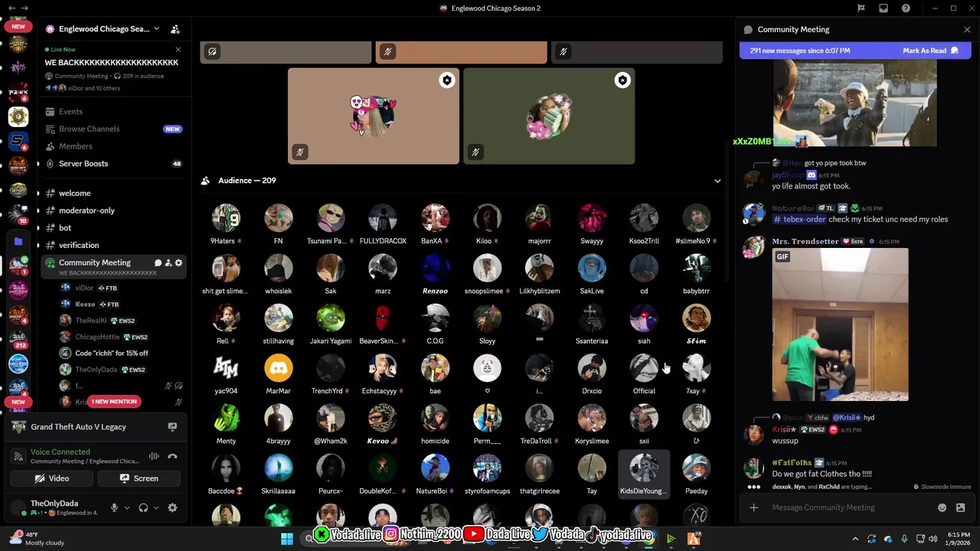Click the 1 NEW MENTION pill
This screenshot has height=551, width=980.
114,401
